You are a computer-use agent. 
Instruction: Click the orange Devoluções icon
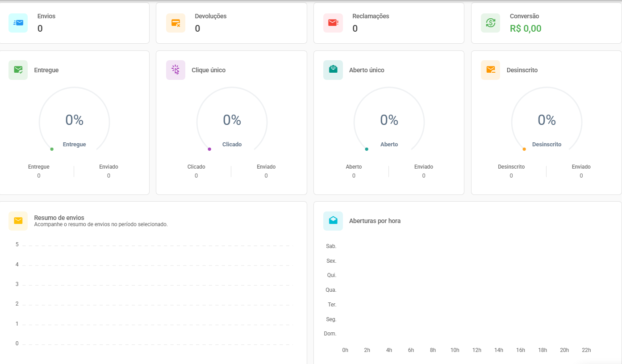click(175, 23)
